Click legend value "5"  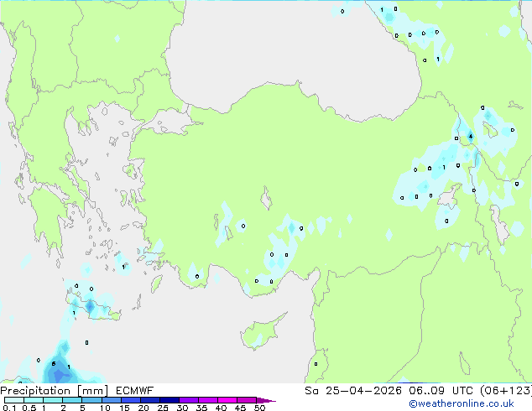click(82, 408)
